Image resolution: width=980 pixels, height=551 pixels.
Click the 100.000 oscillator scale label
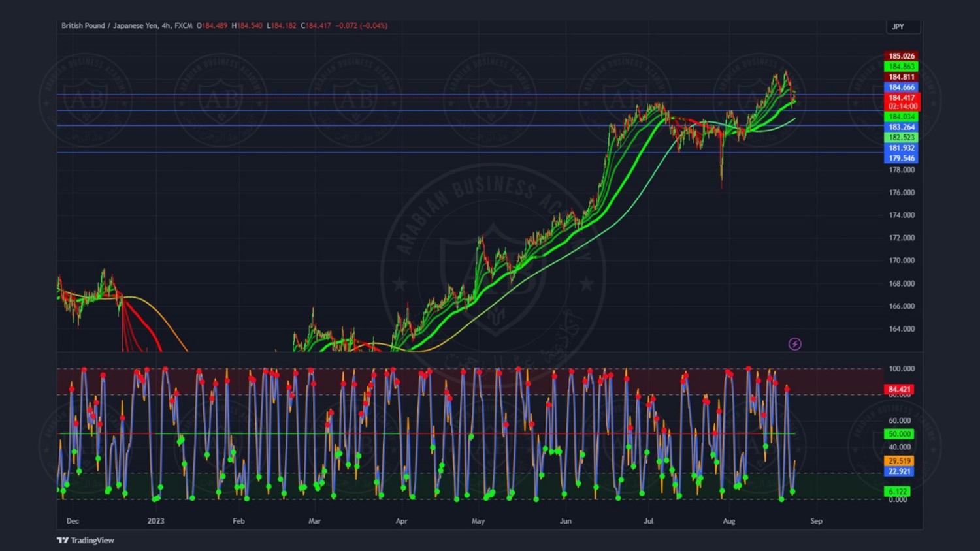[902, 369]
